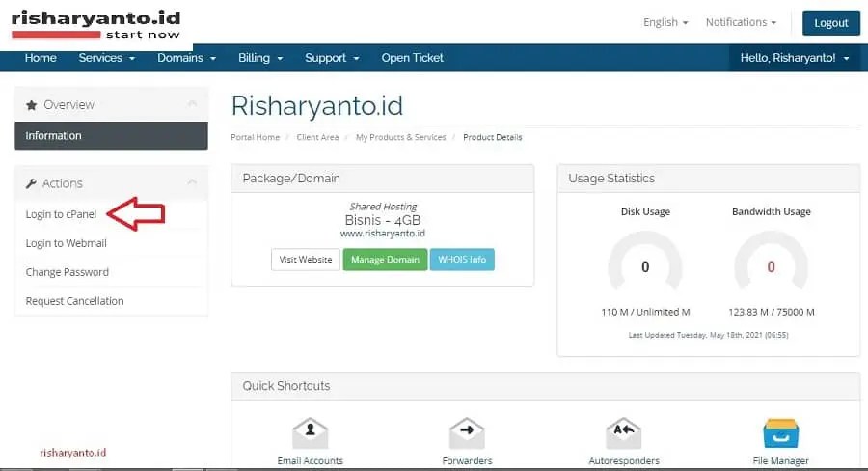
Task: Open Portal Home breadcrumb link
Action: (256, 137)
